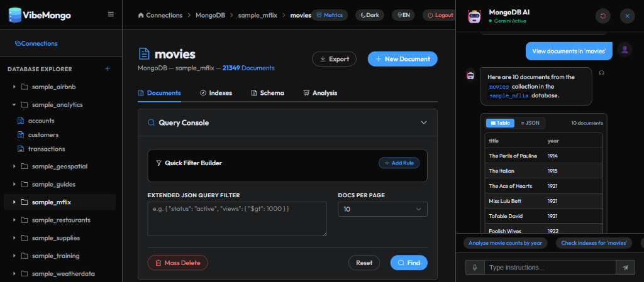Open the Metrics button
Viewport: 644px width, 282px height.
tap(330, 15)
